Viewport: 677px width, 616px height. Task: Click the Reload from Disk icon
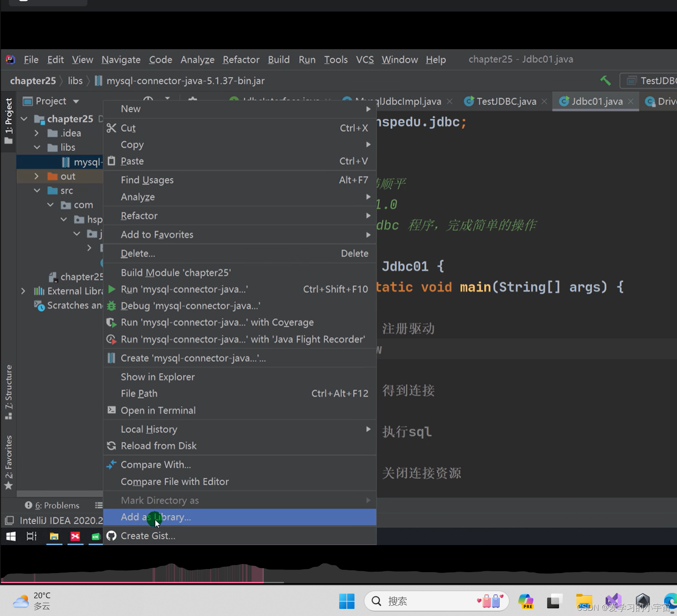[111, 446]
